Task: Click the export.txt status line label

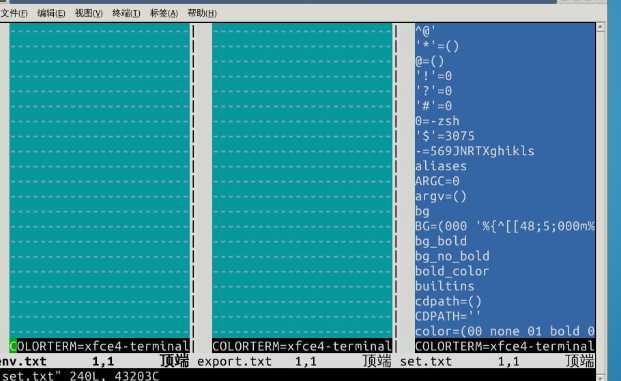Action: [234, 361]
